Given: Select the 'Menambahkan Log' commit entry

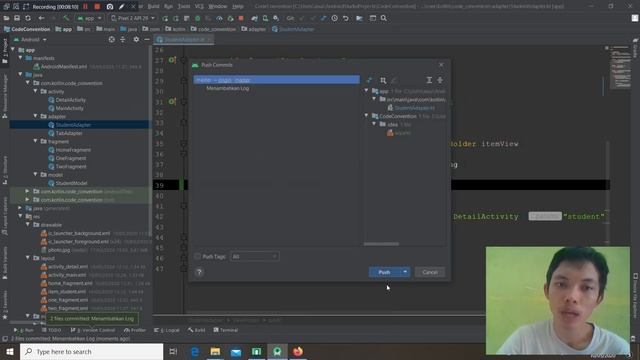Looking at the screenshot, I should [x=228, y=88].
